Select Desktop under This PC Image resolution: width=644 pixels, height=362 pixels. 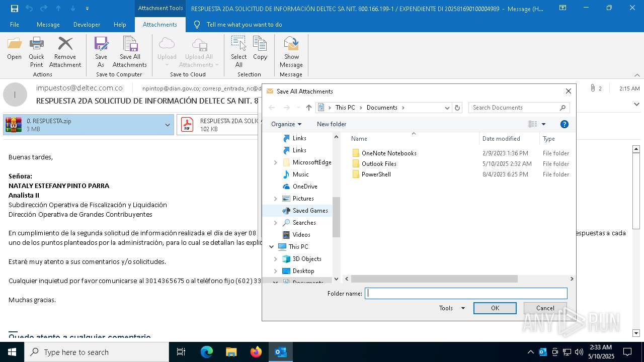pos(303,271)
